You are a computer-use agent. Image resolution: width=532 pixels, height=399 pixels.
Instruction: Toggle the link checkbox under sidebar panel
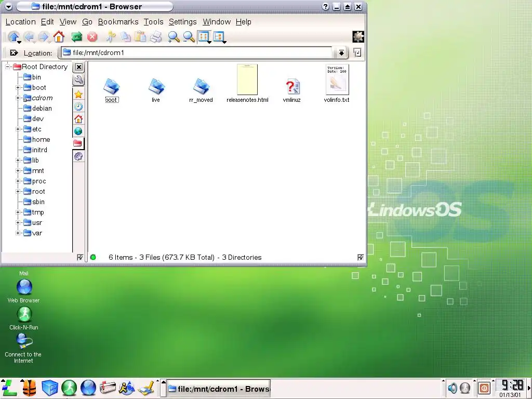(x=79, y=258)
